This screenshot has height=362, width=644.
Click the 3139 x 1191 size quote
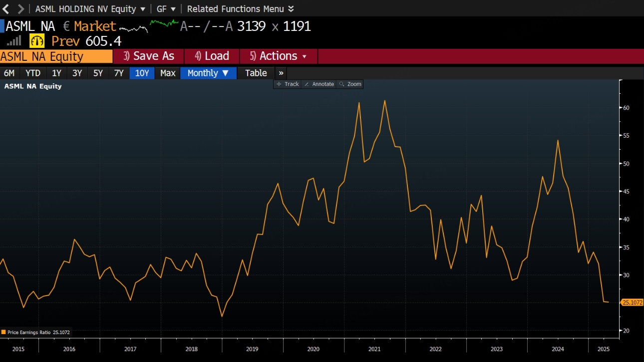[x=274, y=26]
